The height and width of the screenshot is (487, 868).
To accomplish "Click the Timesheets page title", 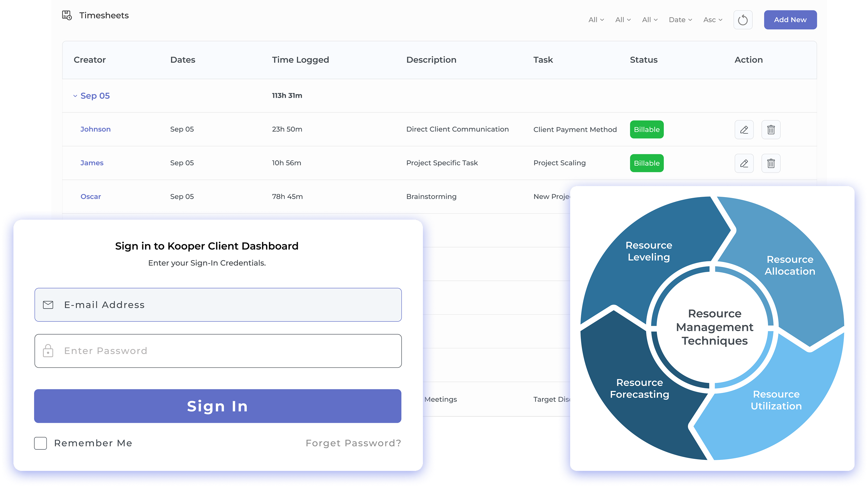I will point(104,15).
